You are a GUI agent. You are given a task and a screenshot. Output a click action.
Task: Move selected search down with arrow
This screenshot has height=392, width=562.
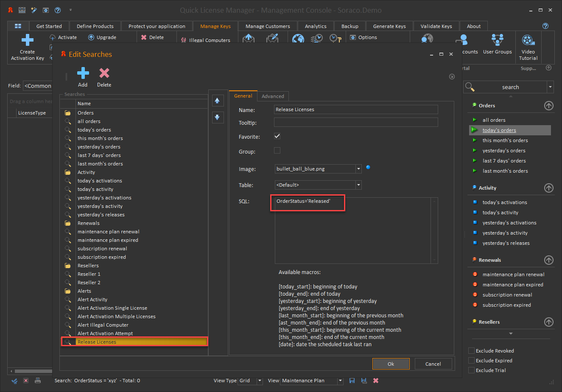[x=217, y=117]
